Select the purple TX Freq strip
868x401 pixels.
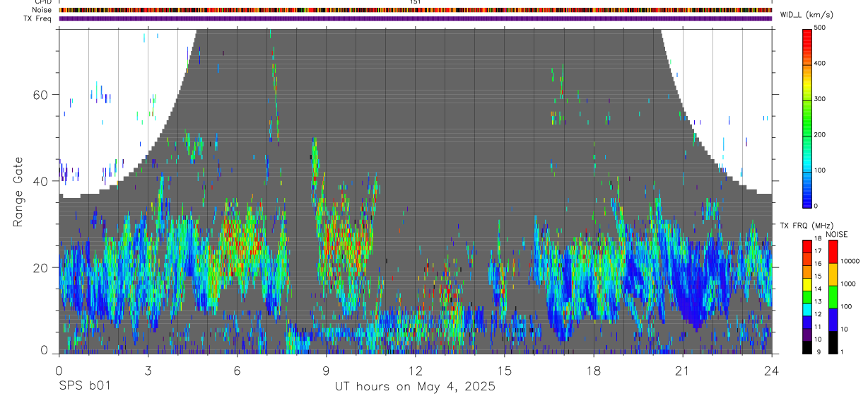point(416,18)
